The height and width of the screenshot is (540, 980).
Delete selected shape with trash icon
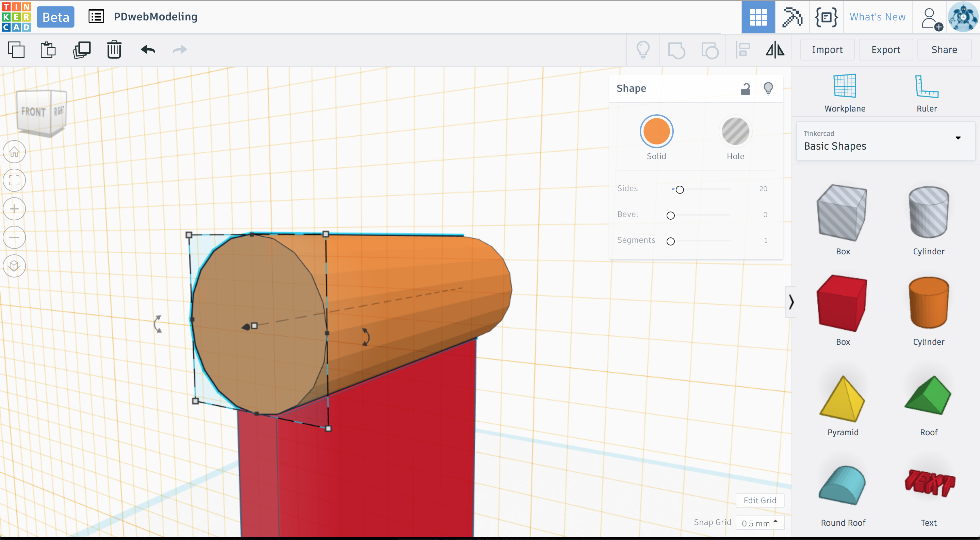114,50
